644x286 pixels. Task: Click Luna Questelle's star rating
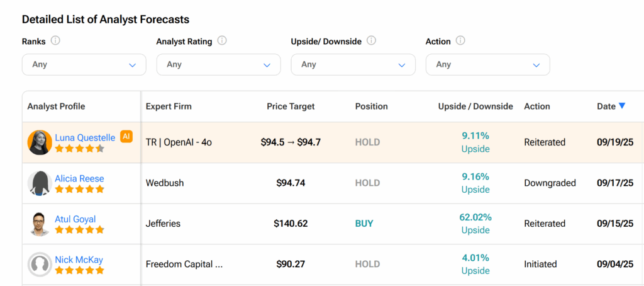(79, 149)
